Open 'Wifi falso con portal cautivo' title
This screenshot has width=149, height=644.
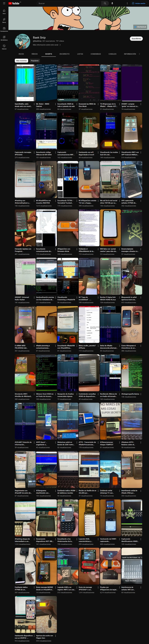point(109,250)
